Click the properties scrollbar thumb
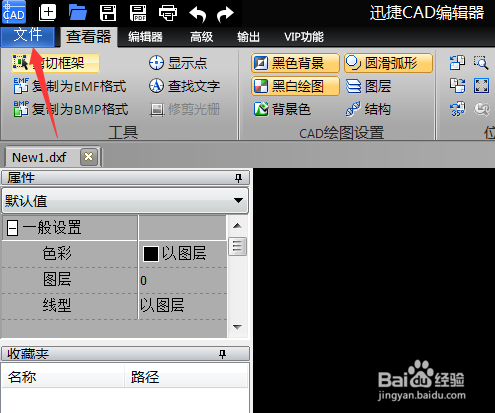Screen dimensions: 495x413 click(x=237, y=246)
